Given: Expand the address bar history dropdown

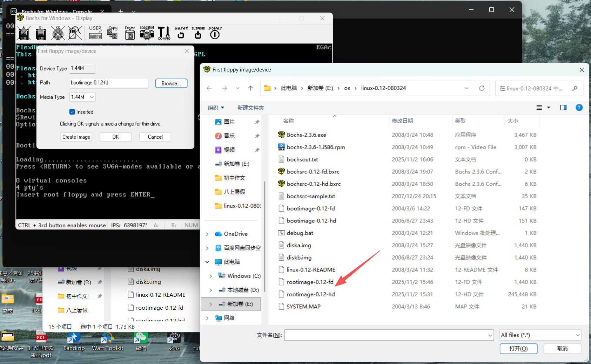Looking at the screenshot, I should (x=466, y=88).
